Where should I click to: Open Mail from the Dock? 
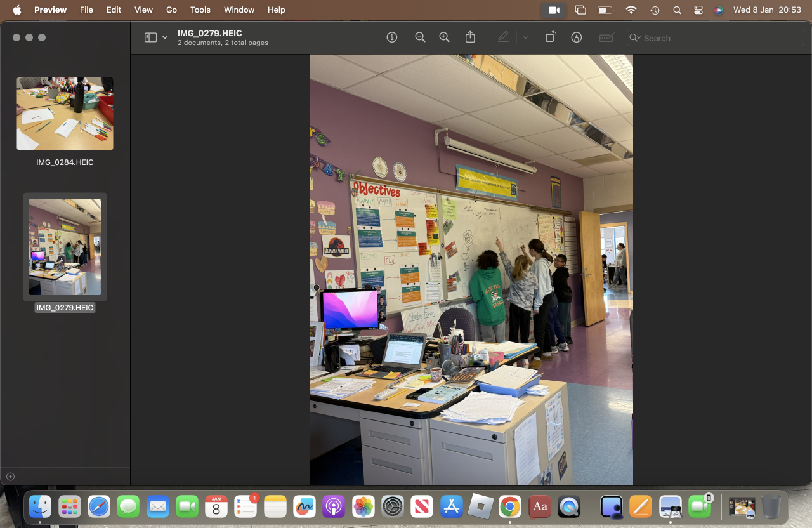pyautogui.click(x=157, y=506)
